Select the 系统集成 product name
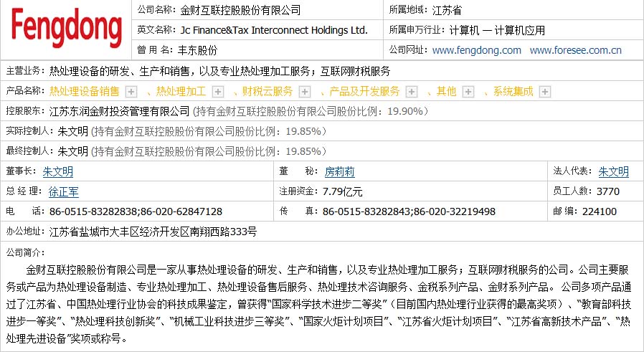Viewport: 644px width, 352px height. point(513,92)
